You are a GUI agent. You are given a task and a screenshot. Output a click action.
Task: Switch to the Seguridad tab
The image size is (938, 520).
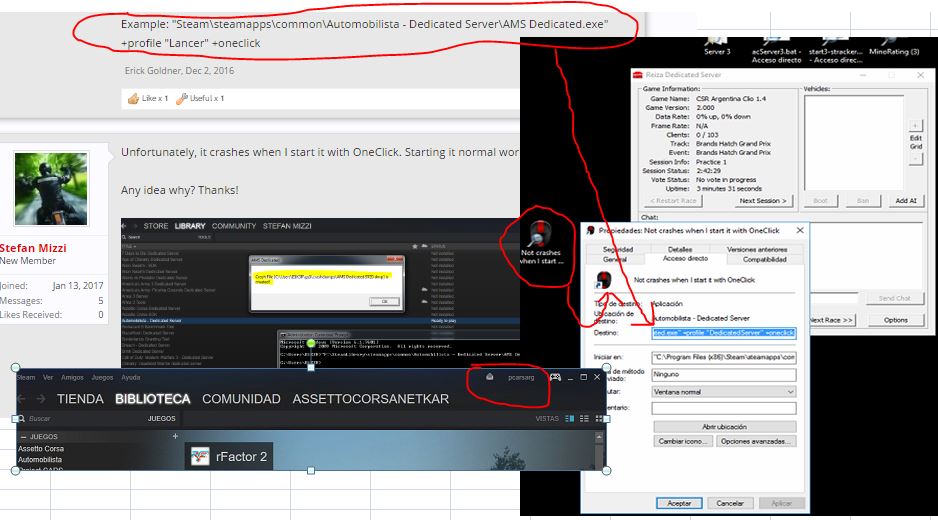(x=618, y=249)
